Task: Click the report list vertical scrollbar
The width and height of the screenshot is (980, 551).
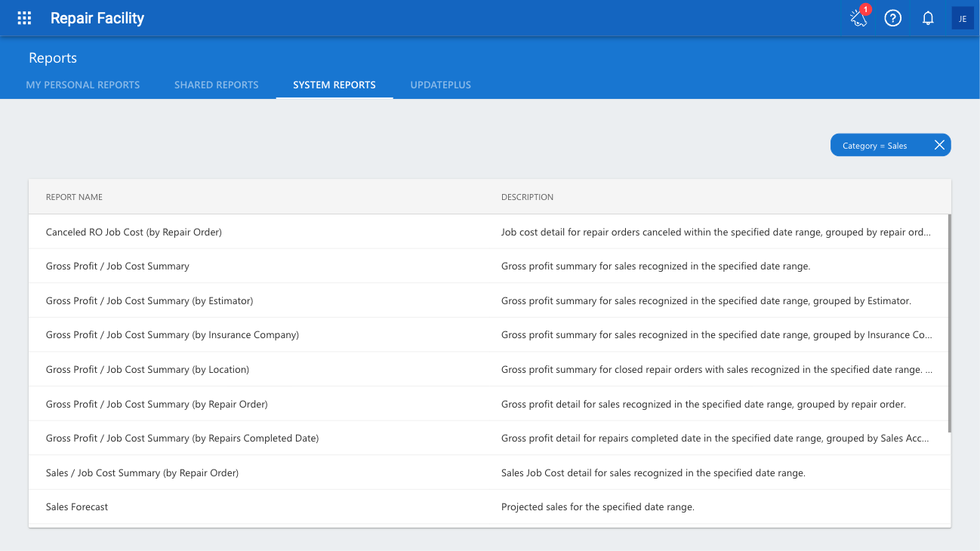Action: point(949,323)
